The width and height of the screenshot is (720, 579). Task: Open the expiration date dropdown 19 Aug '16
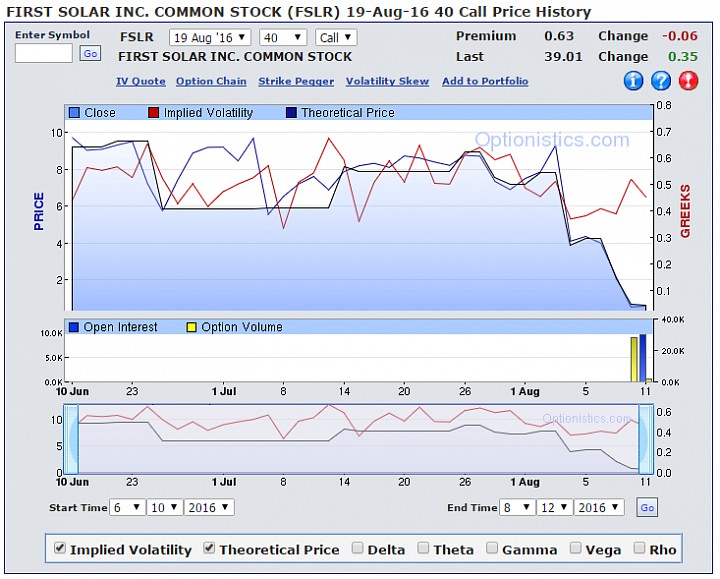[x=210, y=38]
